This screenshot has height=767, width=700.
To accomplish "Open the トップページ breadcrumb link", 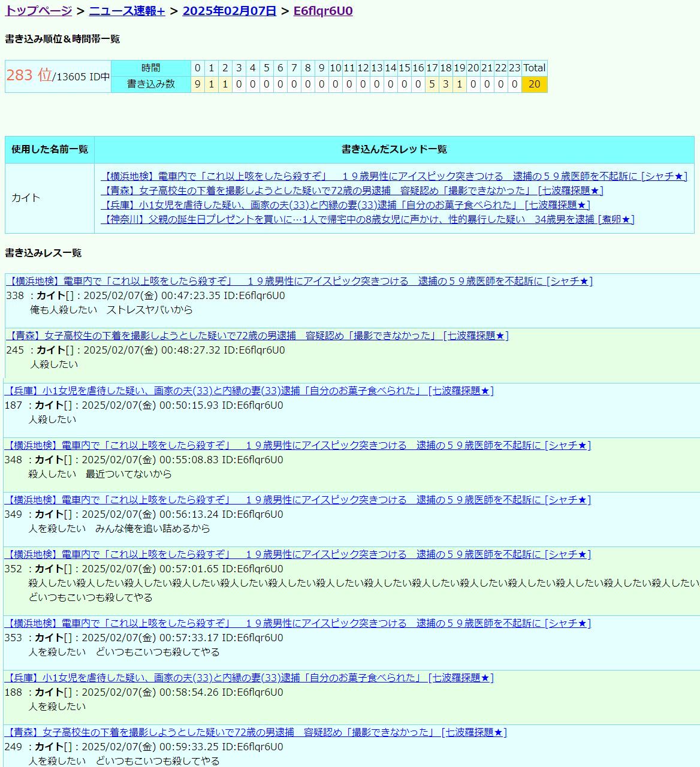I will click(x=38, y=11).
